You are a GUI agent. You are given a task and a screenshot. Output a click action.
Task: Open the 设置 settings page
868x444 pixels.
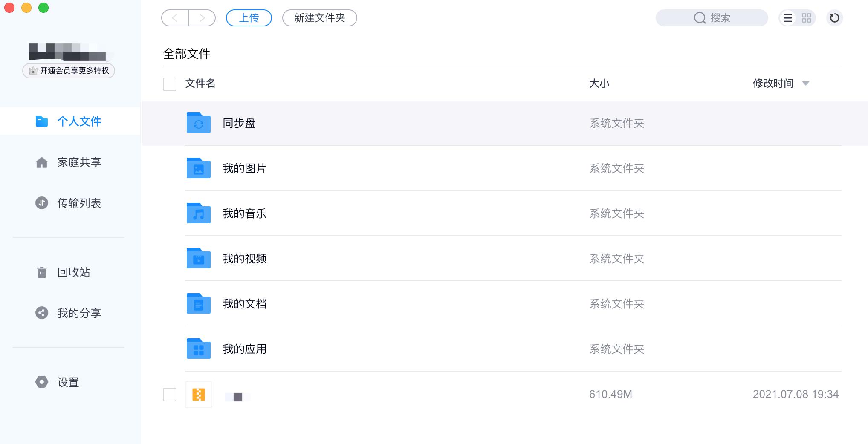click(68, 383)
